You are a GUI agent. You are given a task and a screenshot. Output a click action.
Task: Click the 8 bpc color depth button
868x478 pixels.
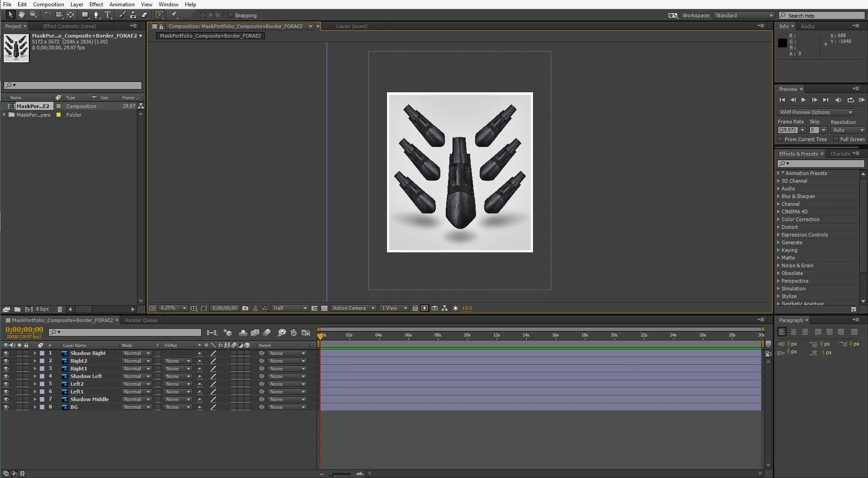42,309
